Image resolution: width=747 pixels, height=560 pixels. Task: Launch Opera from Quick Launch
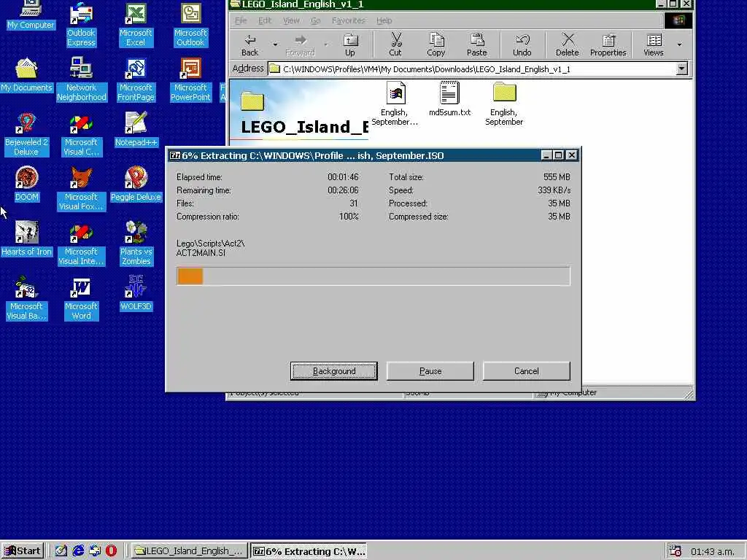pyautogui.click(x=111, y=551)
